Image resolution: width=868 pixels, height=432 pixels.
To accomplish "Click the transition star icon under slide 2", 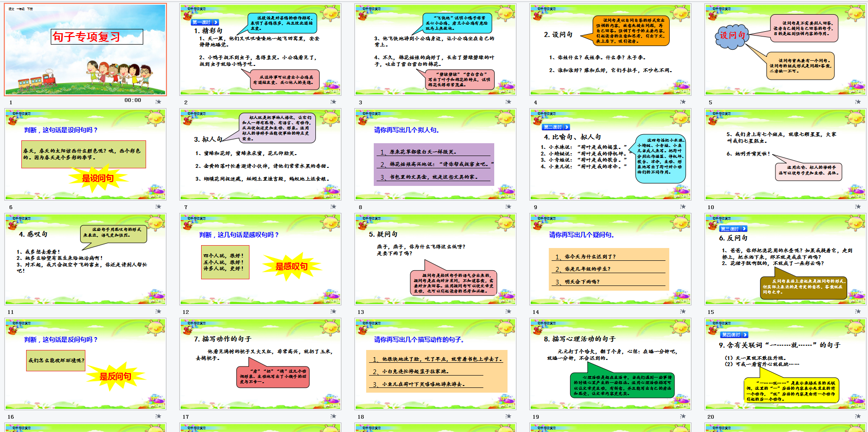I will pos(333,102).
